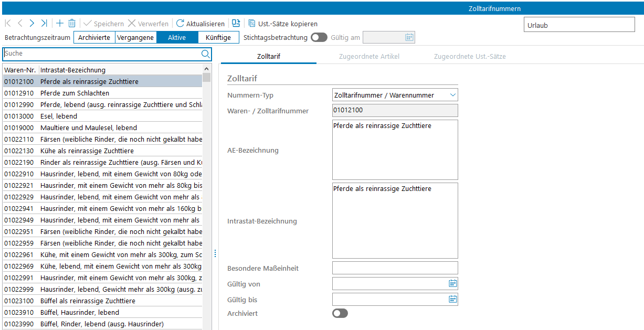
Task: Open the Gültig bis date picker
Action: (x=452, y=300)
